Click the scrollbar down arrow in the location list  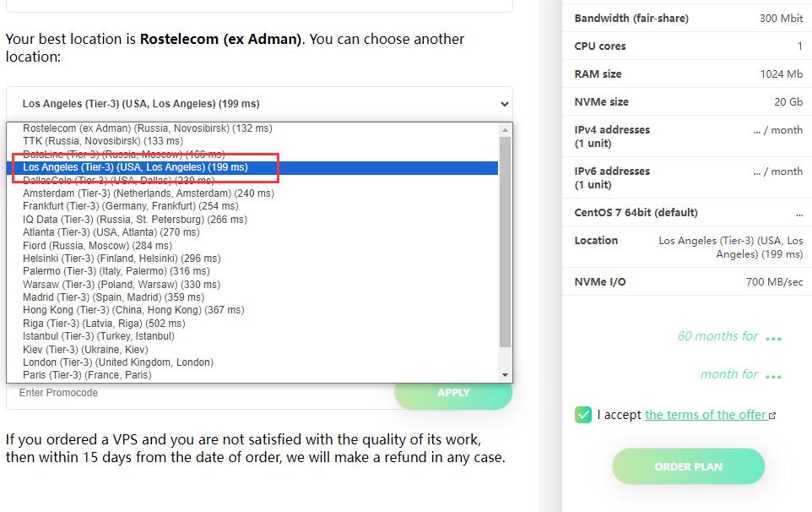tap(505, 375)
